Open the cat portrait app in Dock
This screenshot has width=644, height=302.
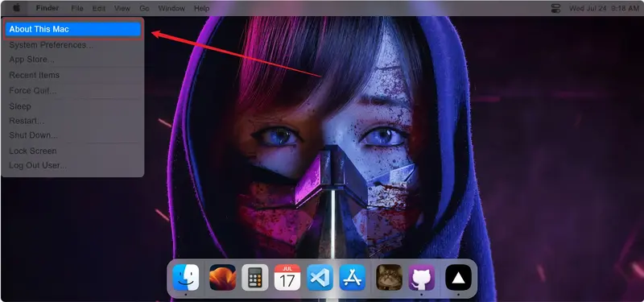pyautogui.click(x=390, y=277)
